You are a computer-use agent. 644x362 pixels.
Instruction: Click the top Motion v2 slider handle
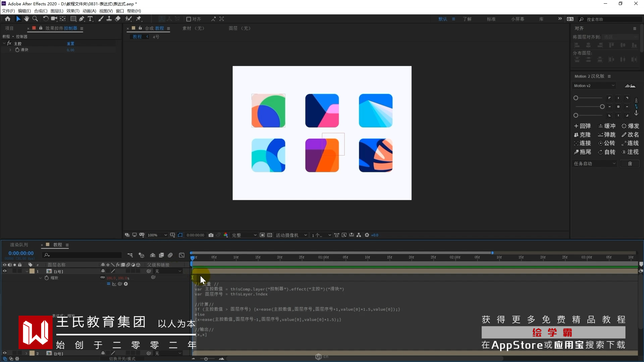[x=576, y=98]
